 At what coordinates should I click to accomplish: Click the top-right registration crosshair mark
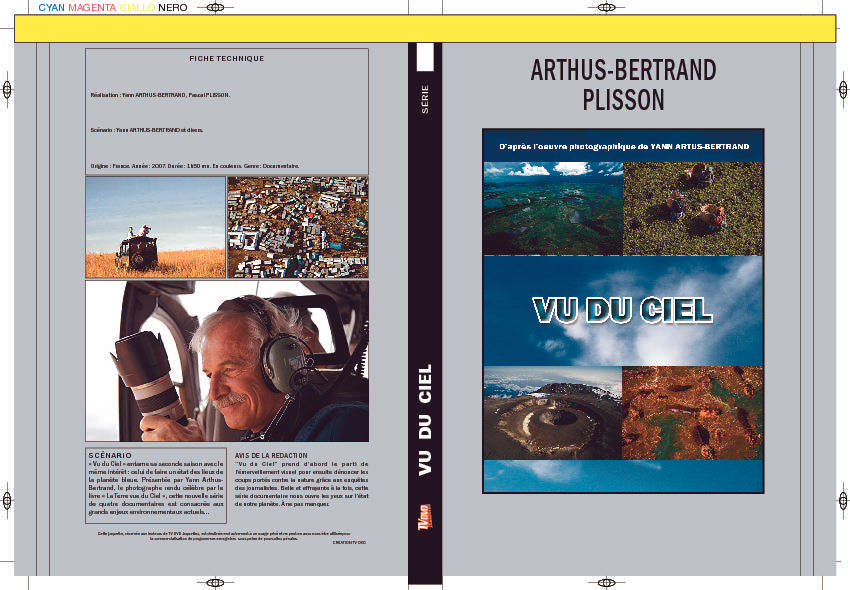click(606, 8)
